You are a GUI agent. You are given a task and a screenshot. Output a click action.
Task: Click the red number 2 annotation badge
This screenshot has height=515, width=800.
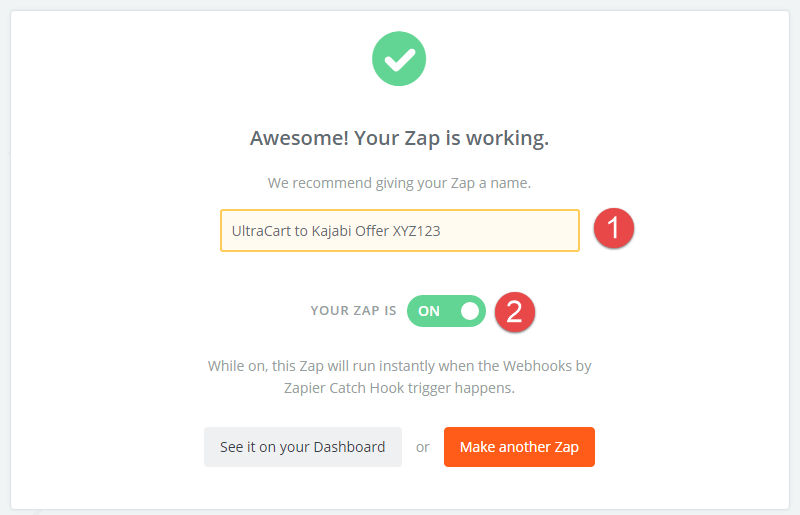tap(515, 312)
